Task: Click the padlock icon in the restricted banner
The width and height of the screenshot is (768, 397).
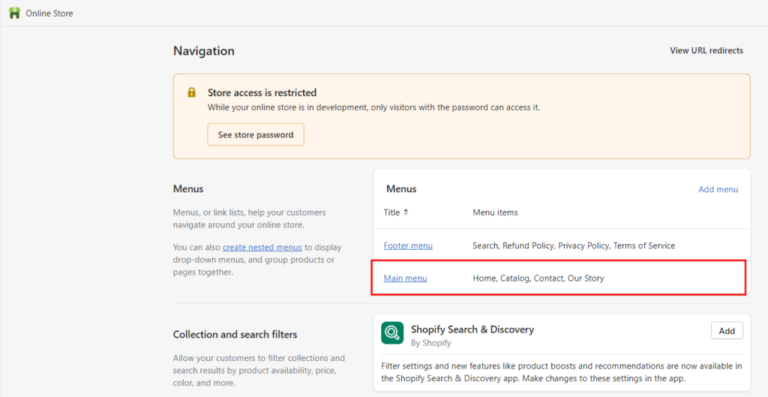Action: click(x=192, y=92)
